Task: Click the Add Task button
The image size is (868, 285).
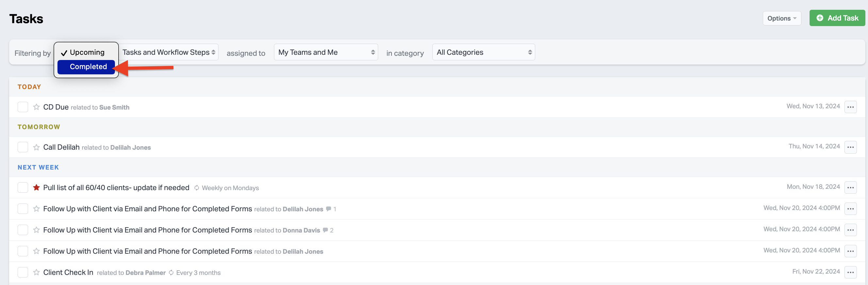Action: pos(837,18)
